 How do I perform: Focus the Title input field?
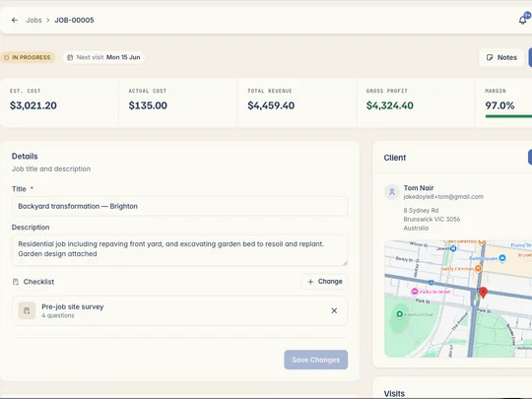point(180,206)
